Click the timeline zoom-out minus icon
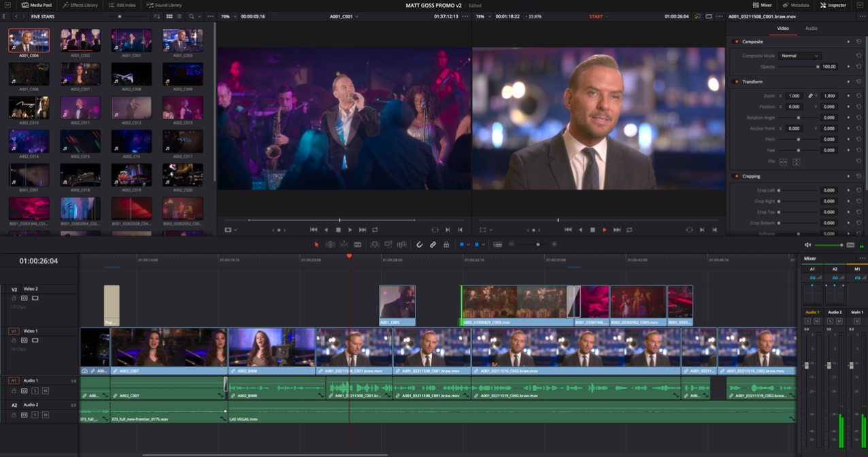868x457 pixels. (512, 244)
